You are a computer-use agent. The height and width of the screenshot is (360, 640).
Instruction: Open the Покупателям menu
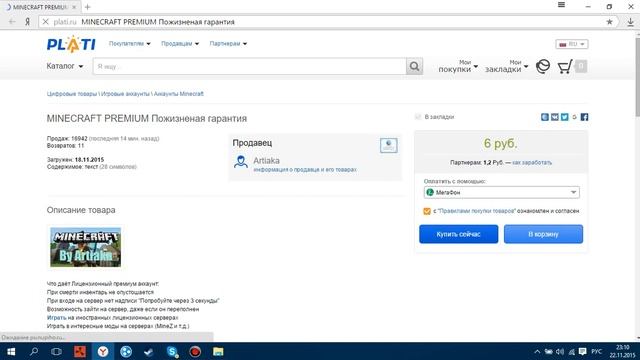[129, 44]
